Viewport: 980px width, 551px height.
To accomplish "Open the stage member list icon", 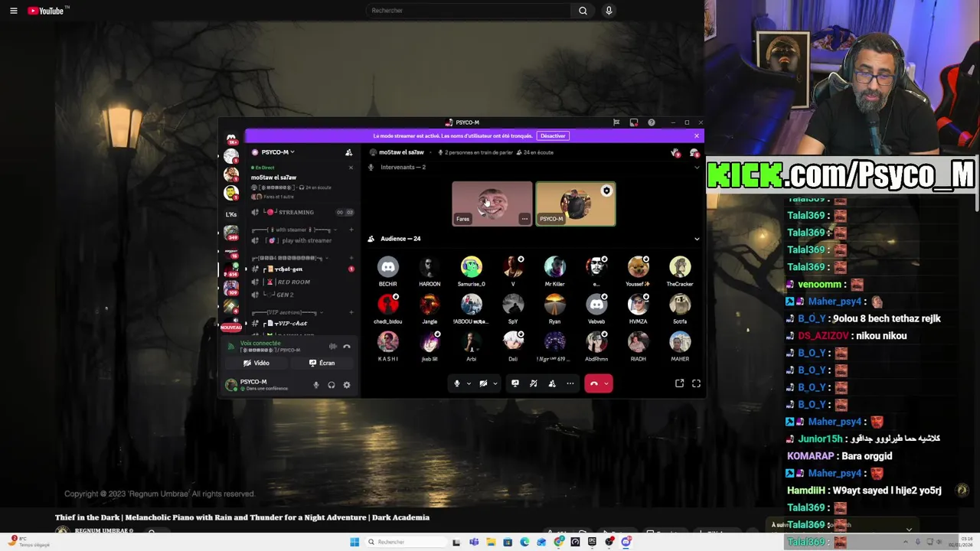I will 695,153.
